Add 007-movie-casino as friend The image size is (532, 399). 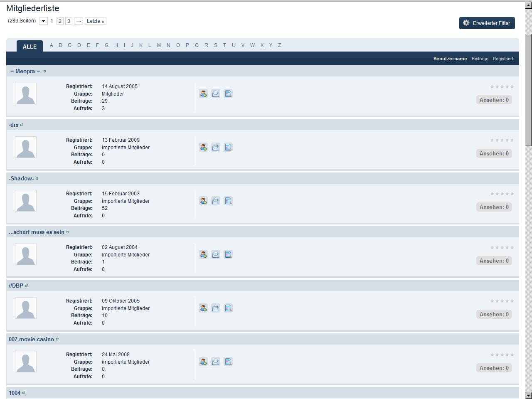(203, 362)
